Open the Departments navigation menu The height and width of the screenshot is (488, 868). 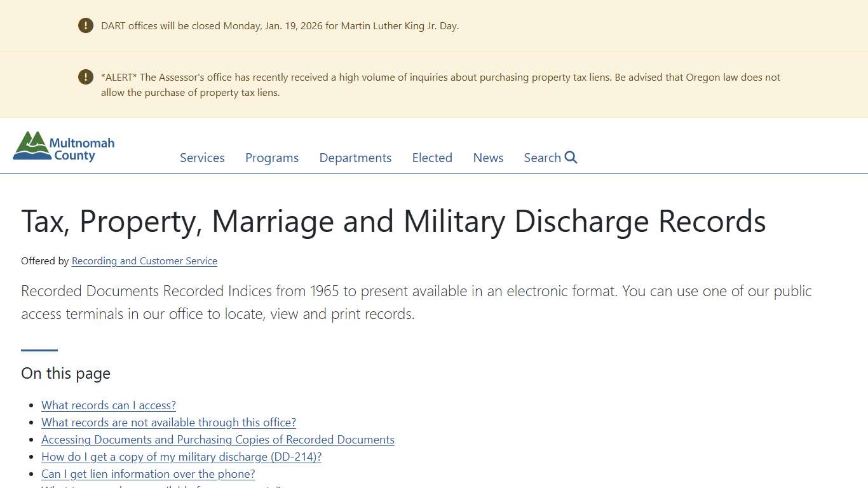pyautogui.click(x=355, y=158)
